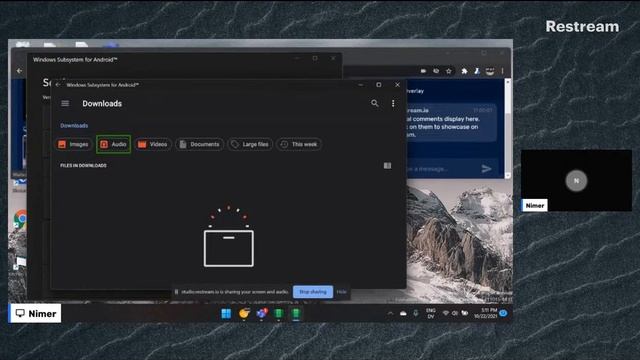The image size is (640, 360).
Task: Open the clock and date in taskbar
Action: (x=485, y=313)
